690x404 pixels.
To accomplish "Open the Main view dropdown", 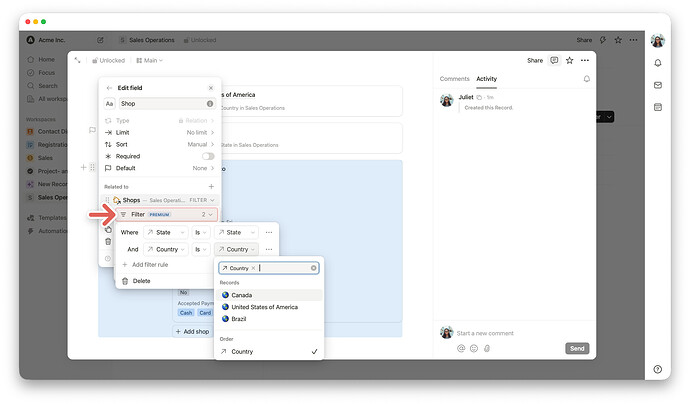I will 148,60.
